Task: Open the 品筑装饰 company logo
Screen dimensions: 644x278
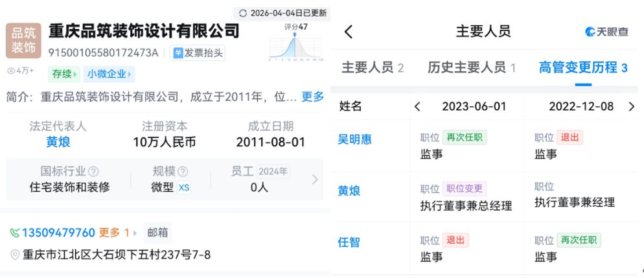Action: [23, 41]
